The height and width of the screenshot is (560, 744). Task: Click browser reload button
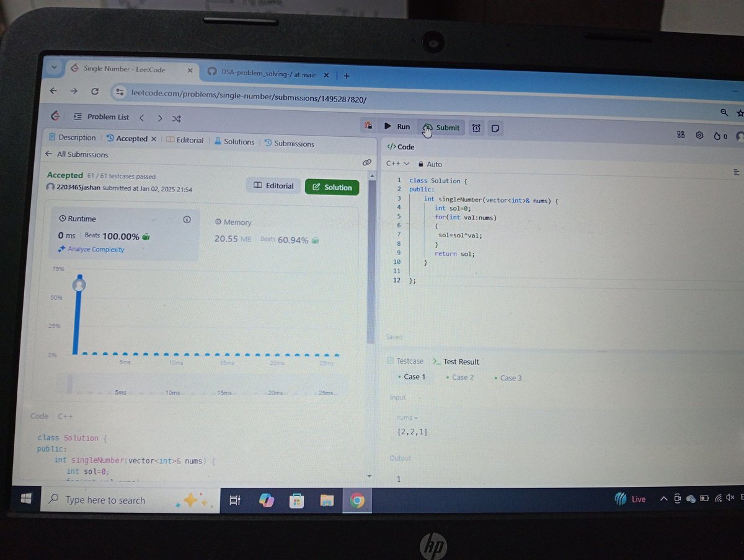tap(94, 91)
